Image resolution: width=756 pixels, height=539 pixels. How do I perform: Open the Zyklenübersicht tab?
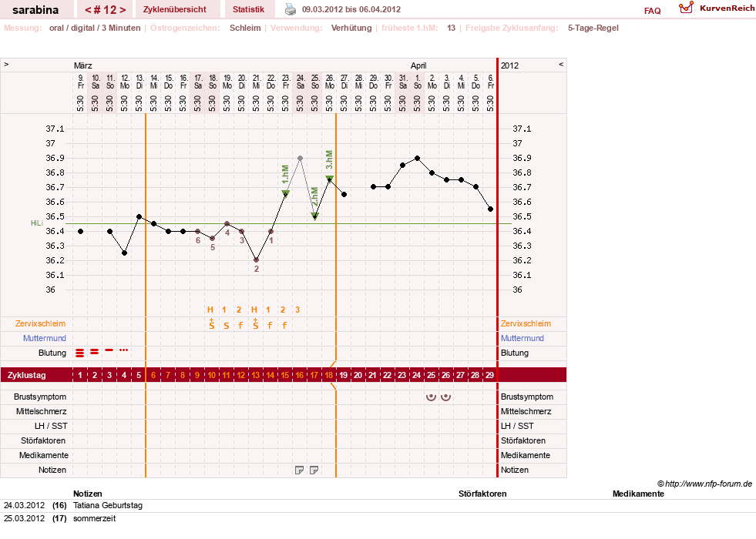pyautogui.click(x=174, y=9)
